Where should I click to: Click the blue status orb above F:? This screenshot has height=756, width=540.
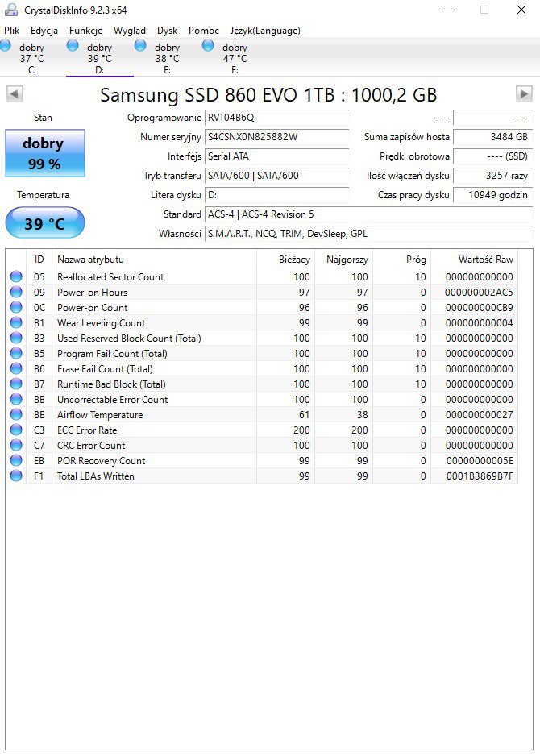208,45
